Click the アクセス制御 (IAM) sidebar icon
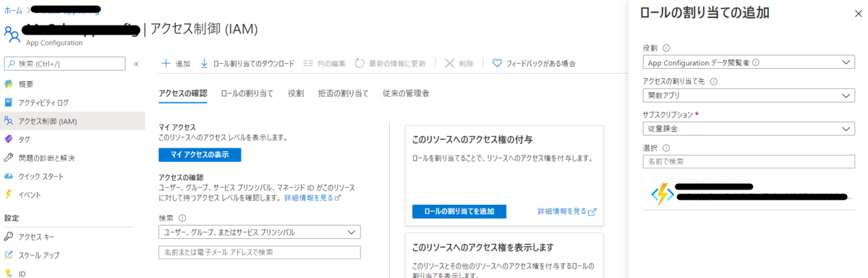The width and height of the screenshot is (868, 278). point(9,121)
